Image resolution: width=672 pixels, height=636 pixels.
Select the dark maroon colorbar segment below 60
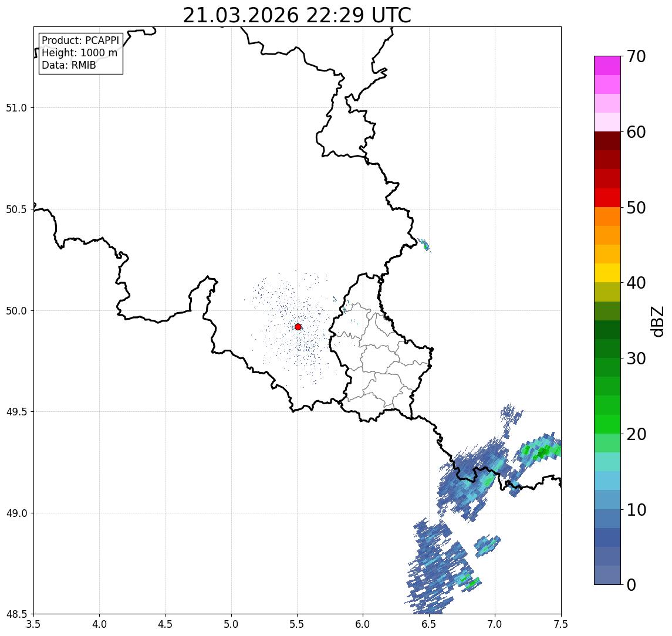pyautogui.click(x=607, y=141)
